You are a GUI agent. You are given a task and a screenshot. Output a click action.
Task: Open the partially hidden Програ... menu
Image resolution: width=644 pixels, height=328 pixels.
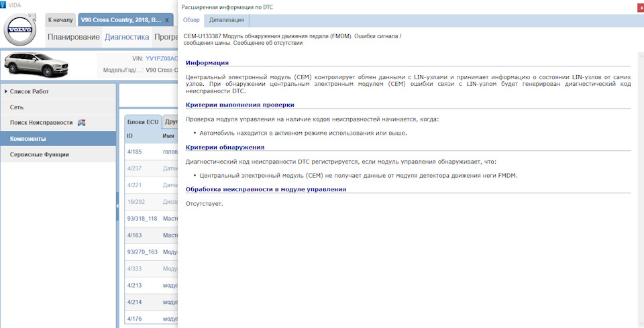click(166, 37)
